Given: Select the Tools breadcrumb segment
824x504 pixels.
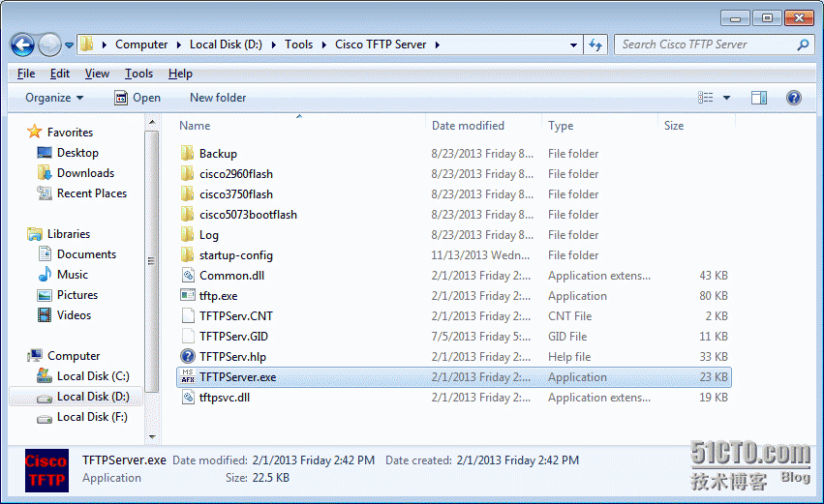Looking at the screenshot, I should (x=298, y=44).
